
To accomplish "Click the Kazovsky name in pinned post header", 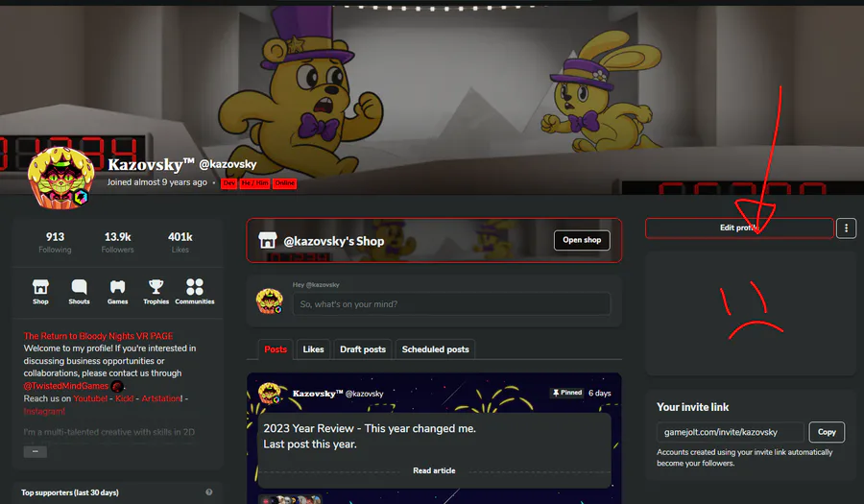I will click(318, 394).
